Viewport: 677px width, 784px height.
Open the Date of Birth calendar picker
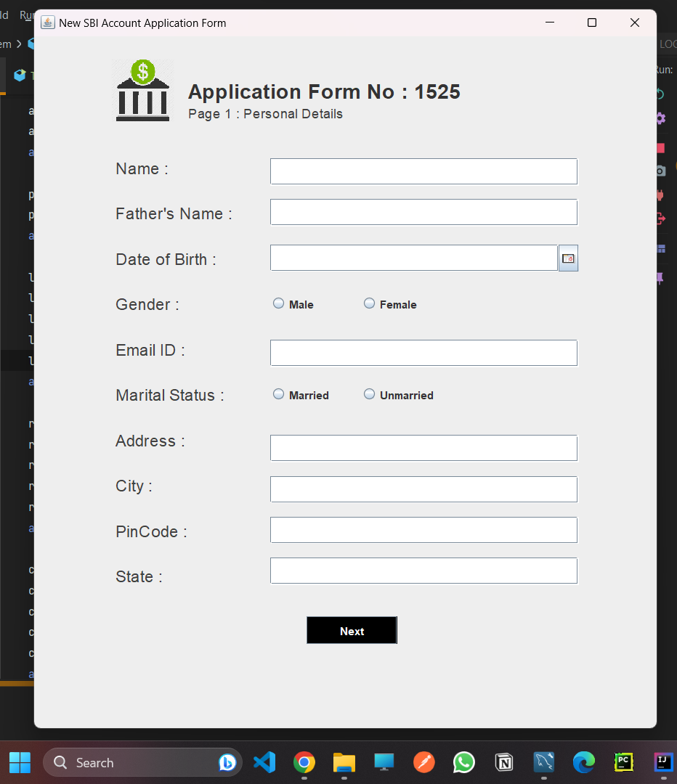tap(568, 258)
